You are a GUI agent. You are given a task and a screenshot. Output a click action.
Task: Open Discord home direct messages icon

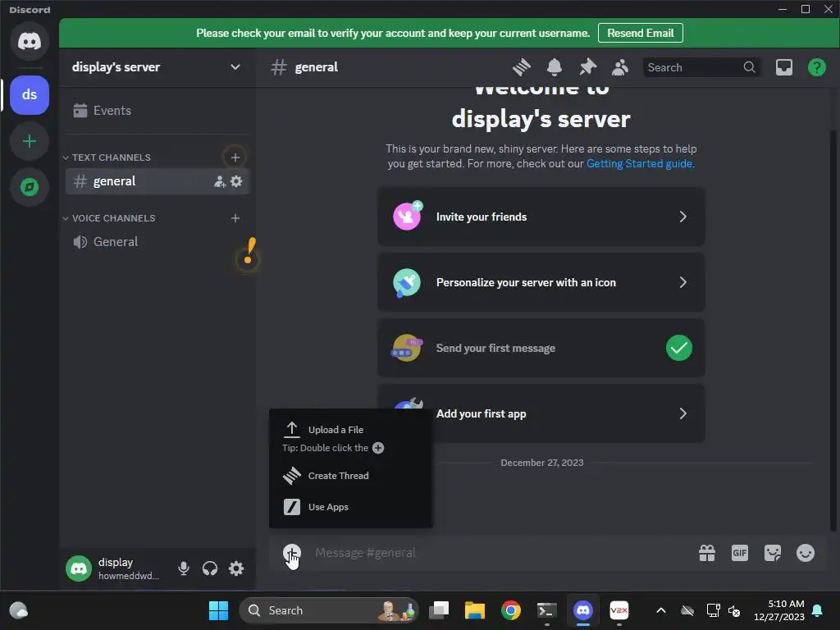30,41
